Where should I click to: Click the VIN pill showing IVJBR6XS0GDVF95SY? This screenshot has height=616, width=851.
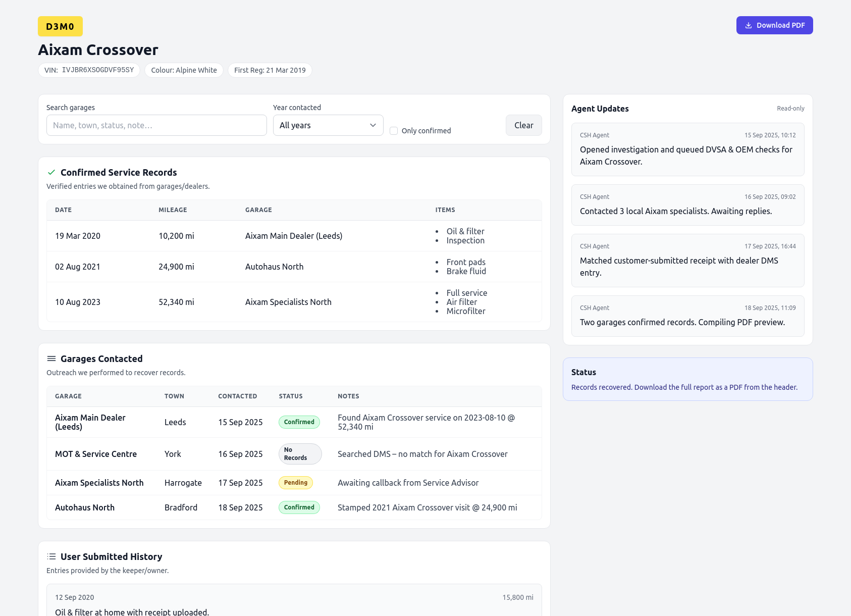tap(89, 70)
